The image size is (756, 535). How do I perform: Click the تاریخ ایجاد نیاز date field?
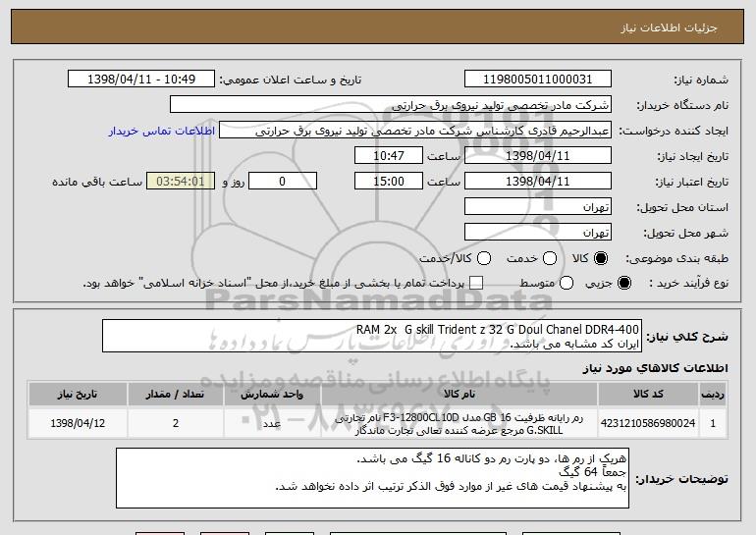pyautogui.click(x=538, y=156)
